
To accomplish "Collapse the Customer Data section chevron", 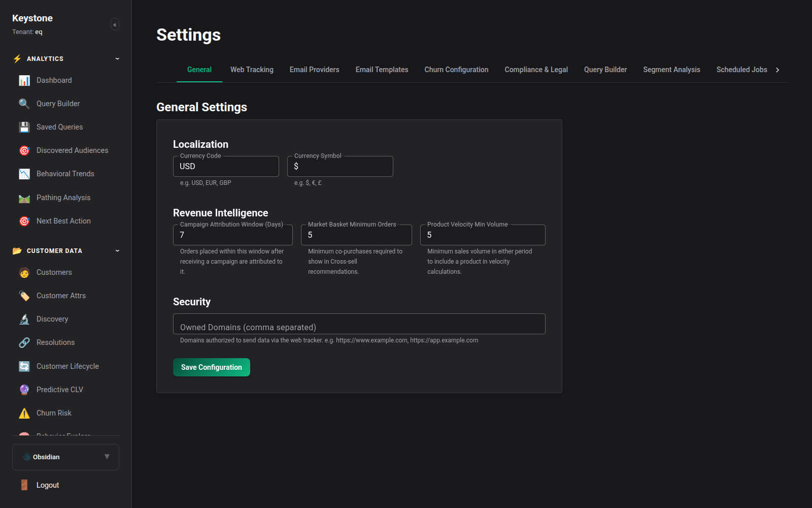I will pos(117,251).
